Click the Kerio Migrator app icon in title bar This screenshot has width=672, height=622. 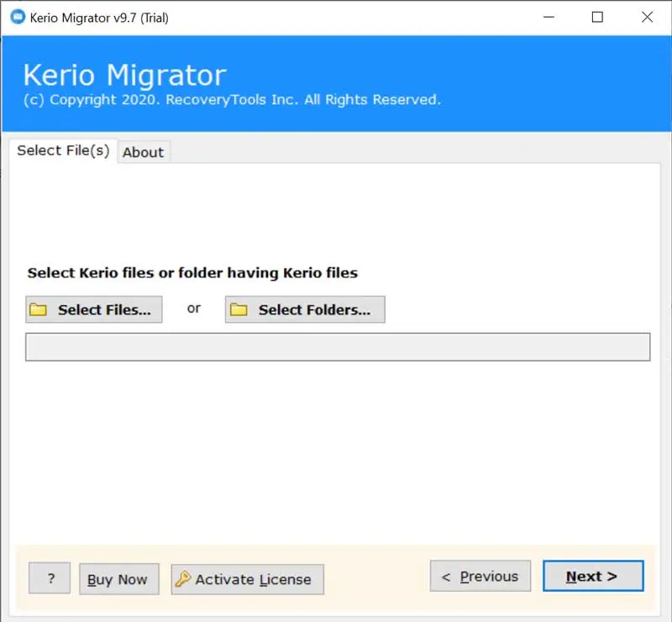14,18
